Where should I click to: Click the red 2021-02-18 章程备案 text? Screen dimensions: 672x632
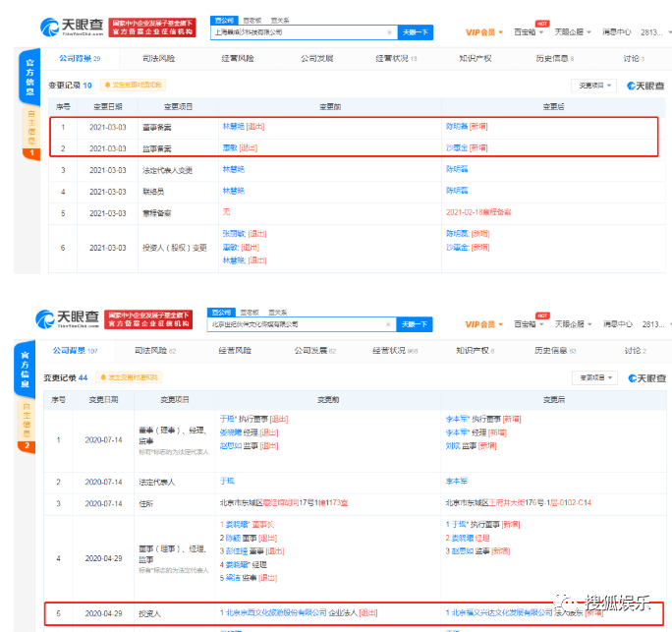pos(478,212)
